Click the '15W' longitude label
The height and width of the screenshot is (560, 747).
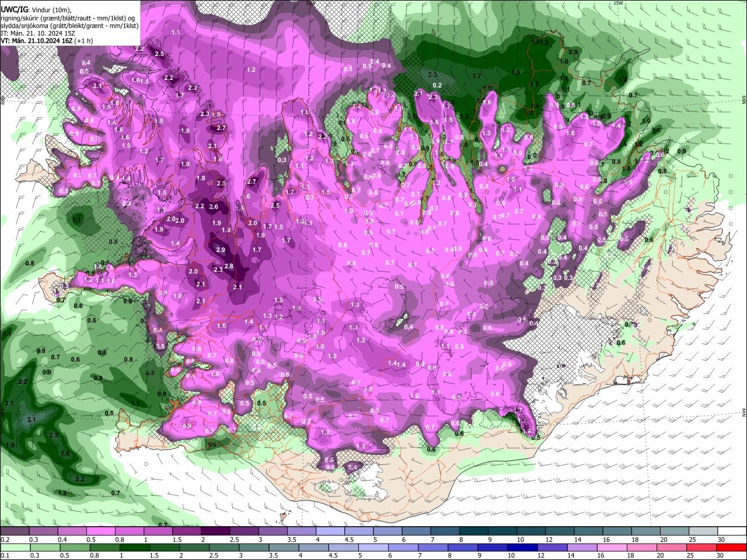pyautogui.click(x=618, y=3)
